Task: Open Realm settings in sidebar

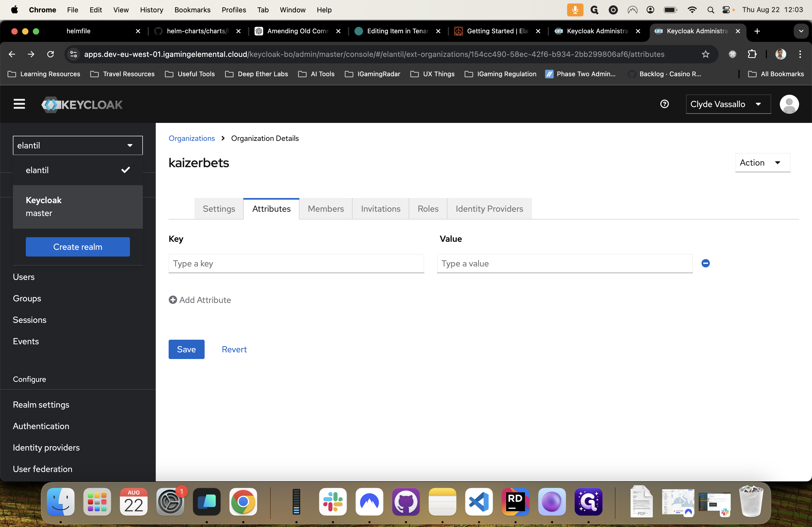Action: tap(41, 405)
